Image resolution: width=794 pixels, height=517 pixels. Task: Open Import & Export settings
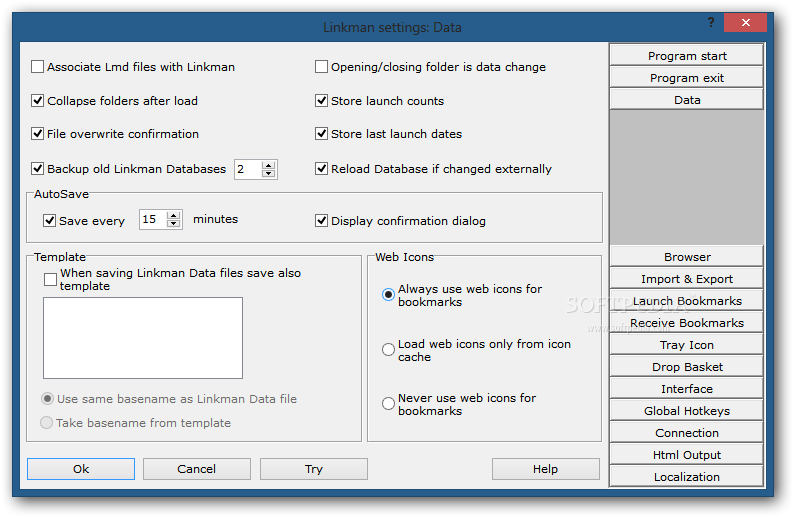tap(687, 279)
